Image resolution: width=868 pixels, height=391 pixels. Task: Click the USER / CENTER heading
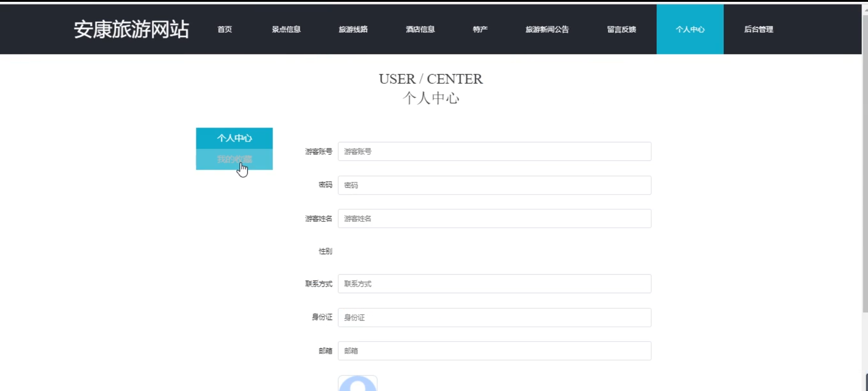click(x=431, y=79)
